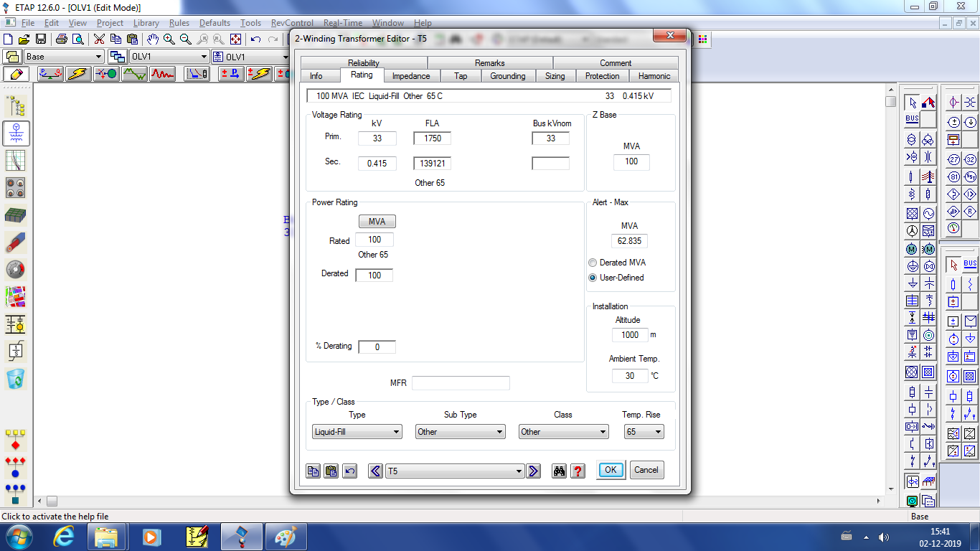Run the Load Flow Analysis mode
Screen dimensions: 980x551
[x=50, y=75]
